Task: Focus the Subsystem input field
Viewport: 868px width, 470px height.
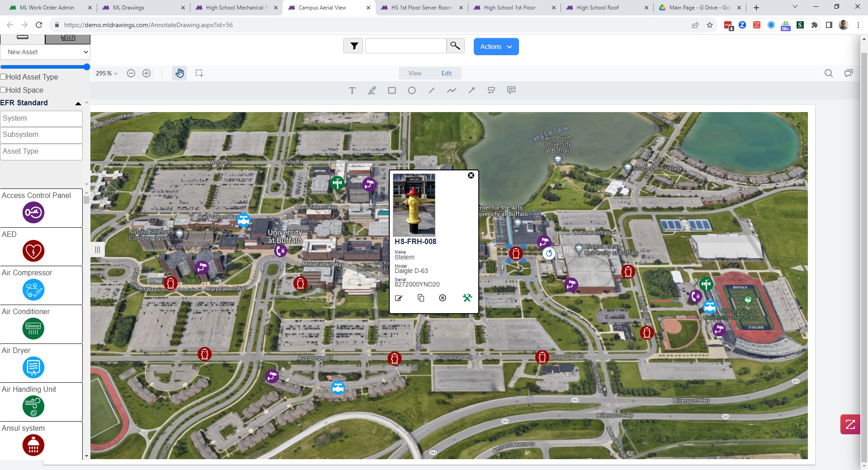Action: [x=41, y=135]
